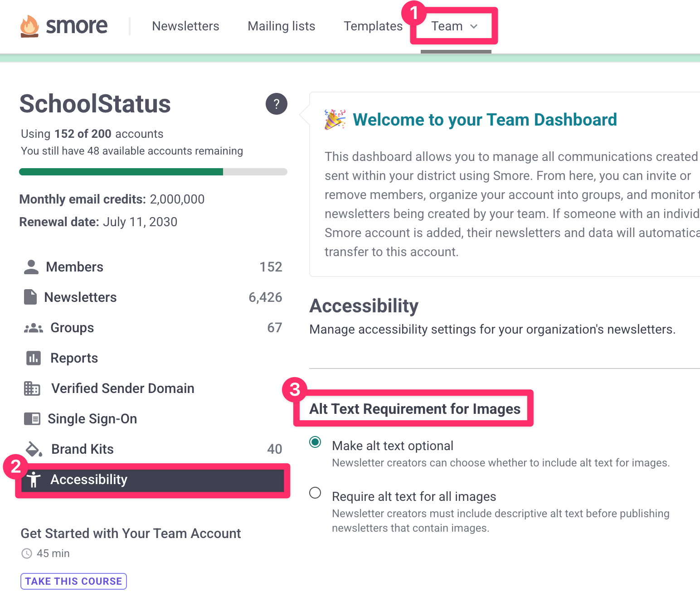Go to Mailing lists in top navigation
Image resolution: width=700 pixels, height=611 pixels.
pos(282,26)
